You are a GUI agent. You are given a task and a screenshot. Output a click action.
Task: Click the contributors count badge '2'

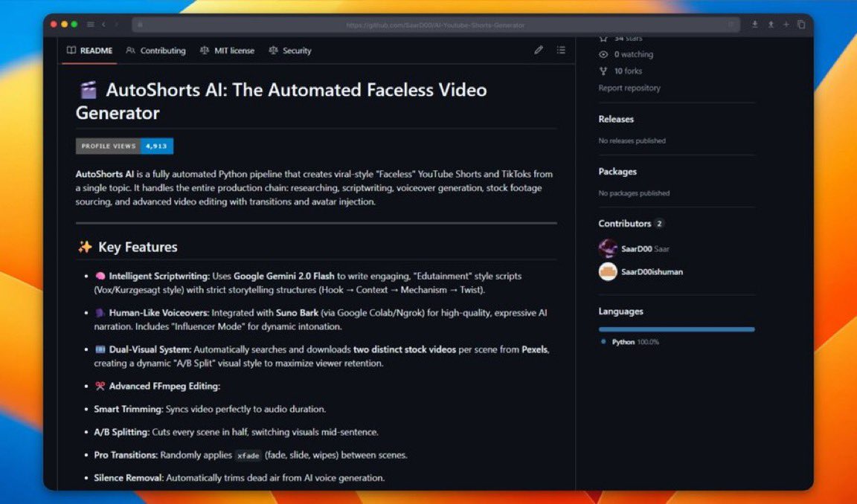[x=659, y=223]
